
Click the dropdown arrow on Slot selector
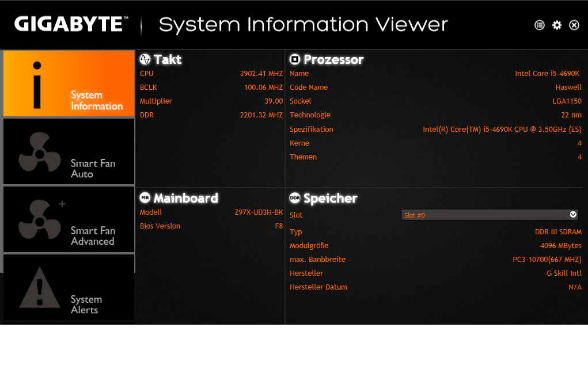pos(573,214)
